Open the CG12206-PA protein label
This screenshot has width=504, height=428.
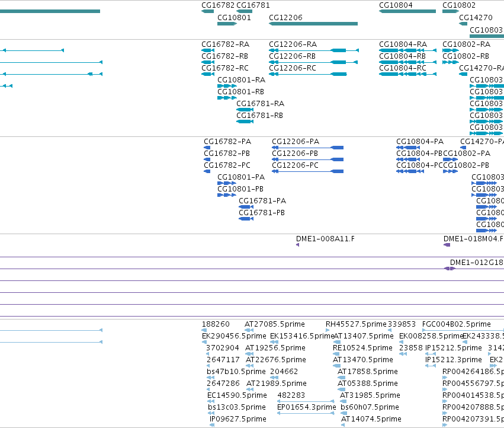(296, 142)
